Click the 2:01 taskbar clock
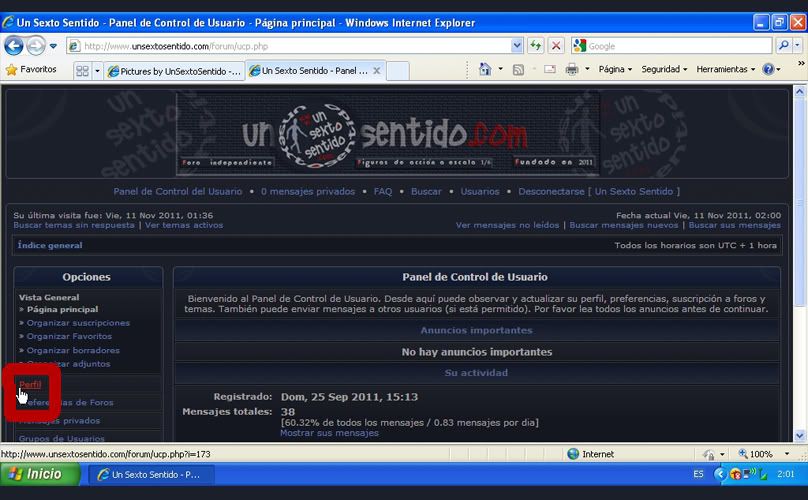Image resolution: width=808 pixels, height=500 pixels. coord(786,474)
